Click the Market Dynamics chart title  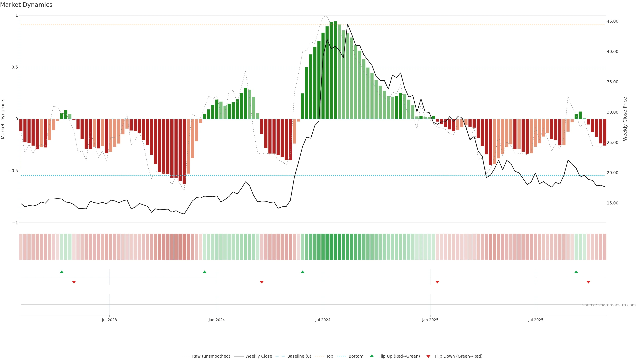tap(26, 5)
